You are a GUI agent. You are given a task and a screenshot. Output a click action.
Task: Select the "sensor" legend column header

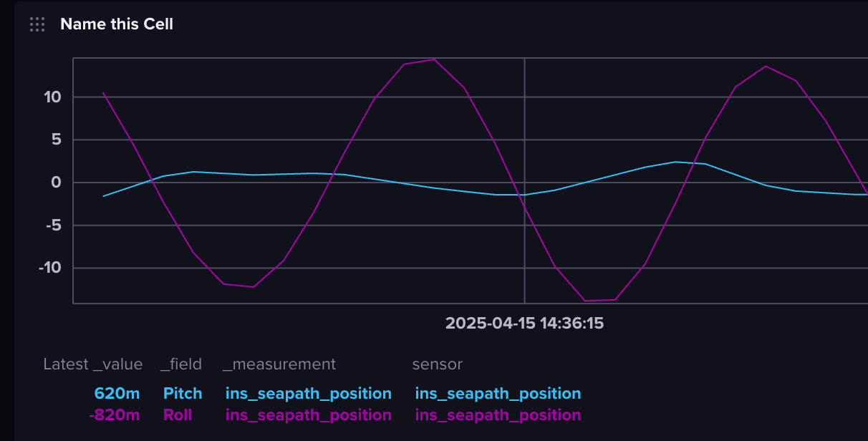(x=437, y=364)
